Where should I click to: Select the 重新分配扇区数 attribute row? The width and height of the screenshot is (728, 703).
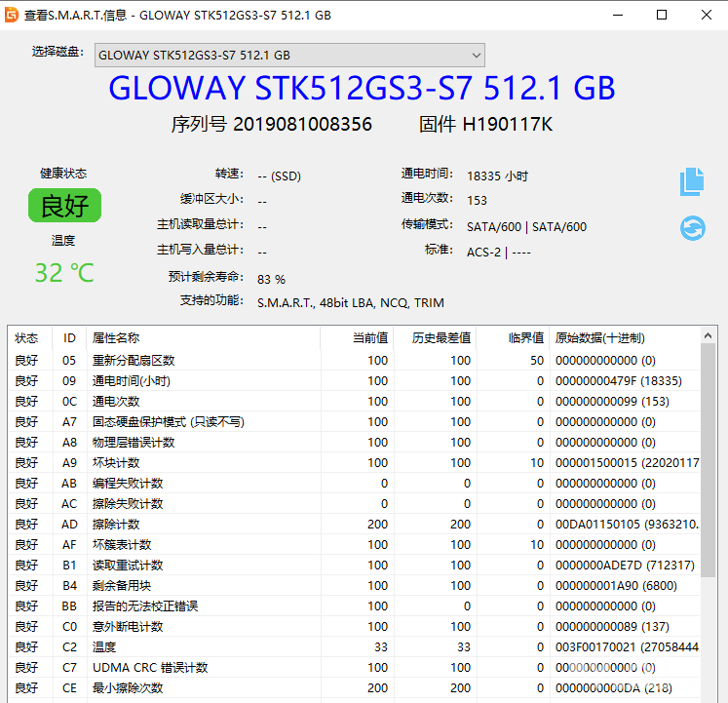(134, 361)
